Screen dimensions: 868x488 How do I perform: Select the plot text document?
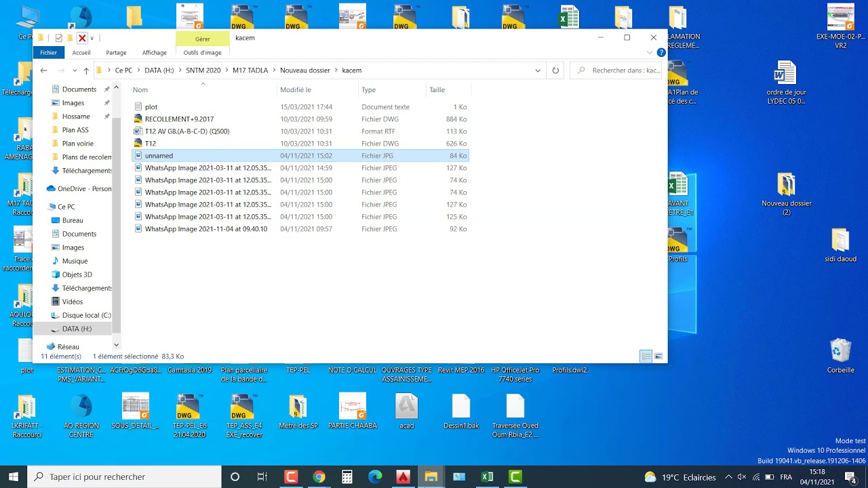(x=300, y=107)
